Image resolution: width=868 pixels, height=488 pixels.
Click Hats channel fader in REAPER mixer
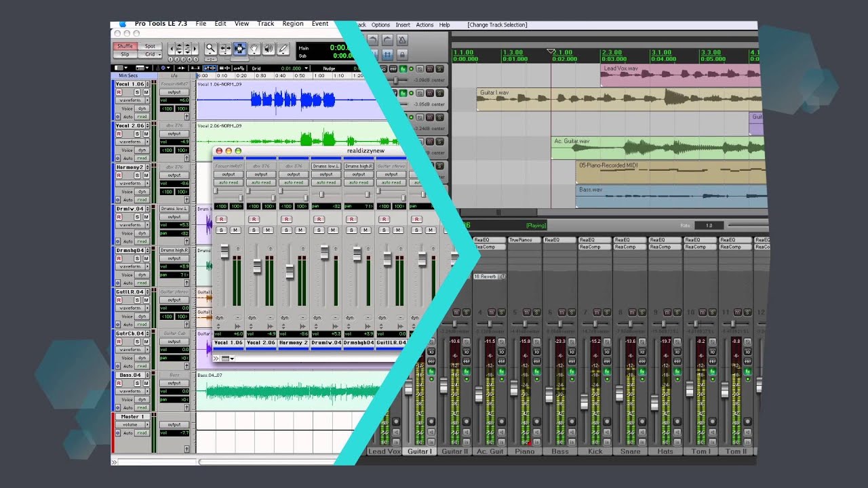[x=654, y=403]
